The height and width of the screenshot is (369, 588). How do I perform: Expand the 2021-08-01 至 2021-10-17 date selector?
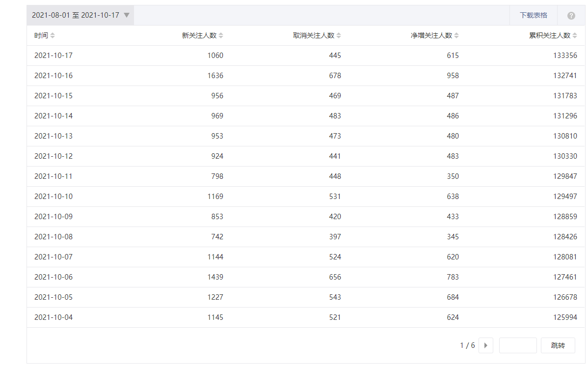coord(76,15)
